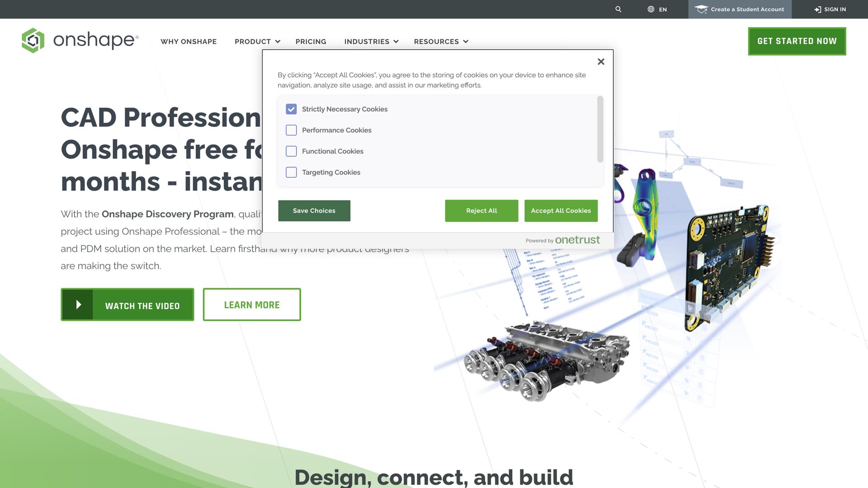Close the cookie consent dialog
Viewport: 868px width, 488px height.
[x=601, y=61]
